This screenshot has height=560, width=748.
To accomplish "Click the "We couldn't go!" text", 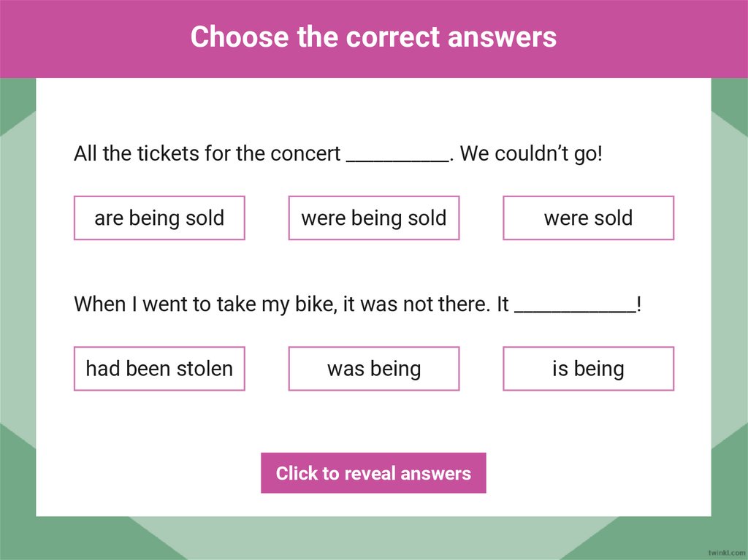I will click(x=531, y=154).
